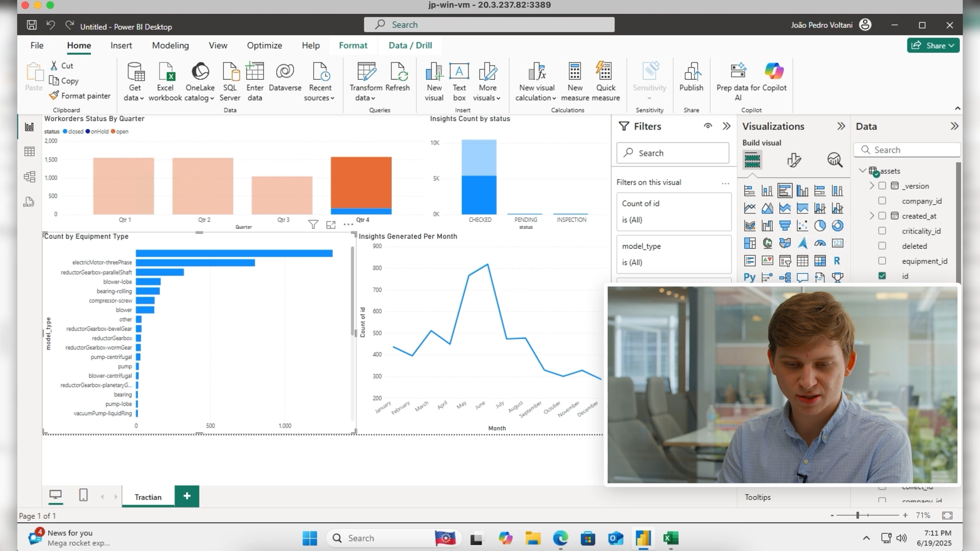
Task: Switch to Table view in the left sidebar
Action: point(29,152)
